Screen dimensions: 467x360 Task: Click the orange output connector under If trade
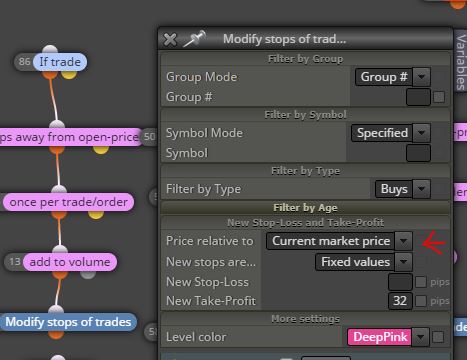(50, 74)
